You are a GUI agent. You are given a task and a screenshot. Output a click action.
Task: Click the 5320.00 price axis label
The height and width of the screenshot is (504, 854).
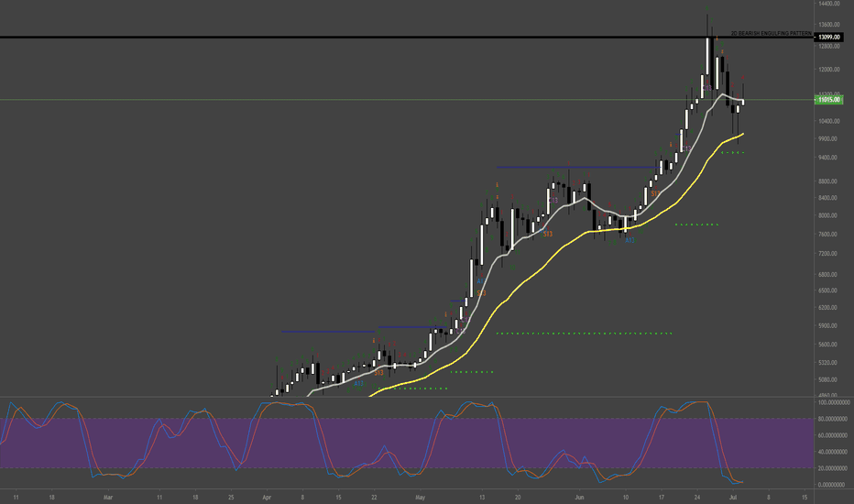[828, 362]
